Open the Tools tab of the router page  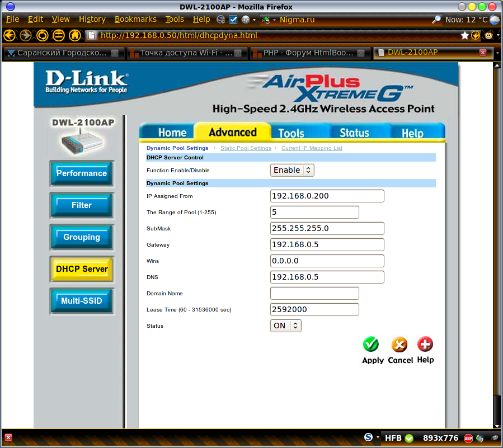[291, 133]
